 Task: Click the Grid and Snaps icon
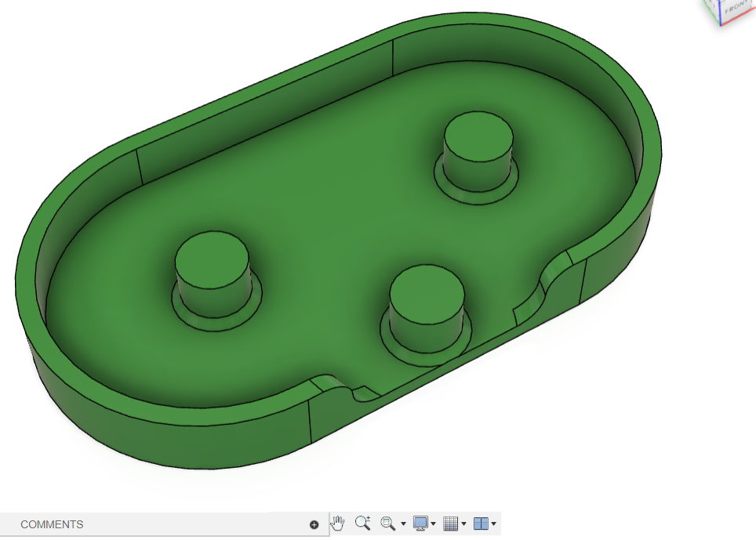[x=450, y=524]
